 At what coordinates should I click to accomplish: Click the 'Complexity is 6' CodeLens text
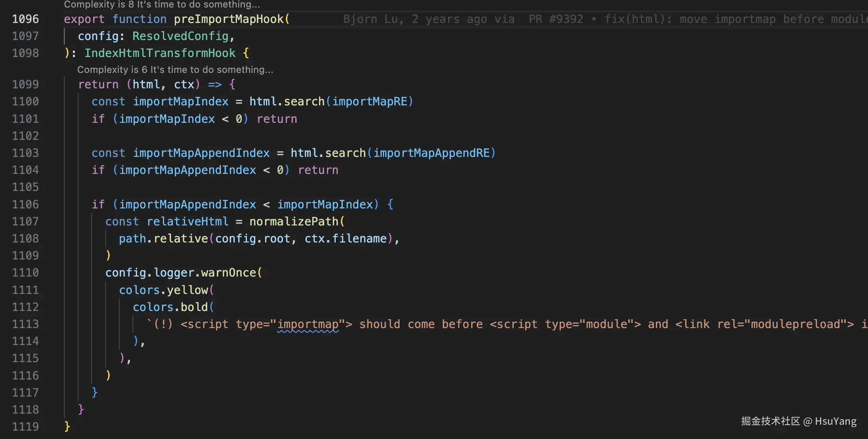(x=175, y=70)
